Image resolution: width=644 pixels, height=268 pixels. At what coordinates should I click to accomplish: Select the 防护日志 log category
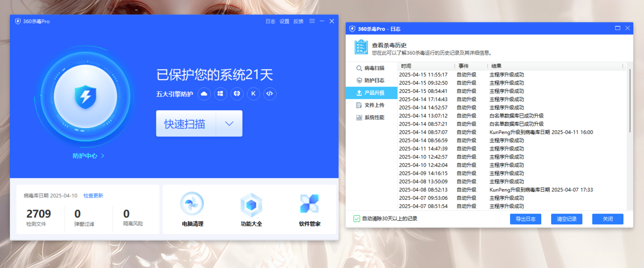374,80
